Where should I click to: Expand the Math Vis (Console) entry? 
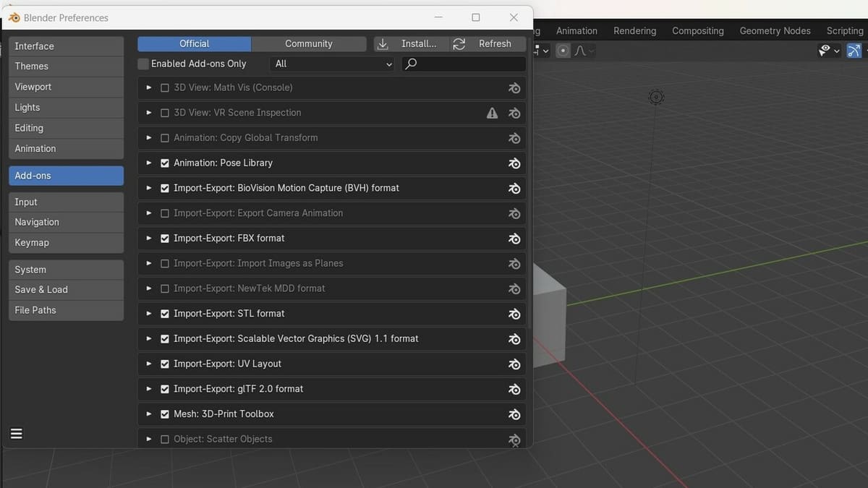click(149, 87)
